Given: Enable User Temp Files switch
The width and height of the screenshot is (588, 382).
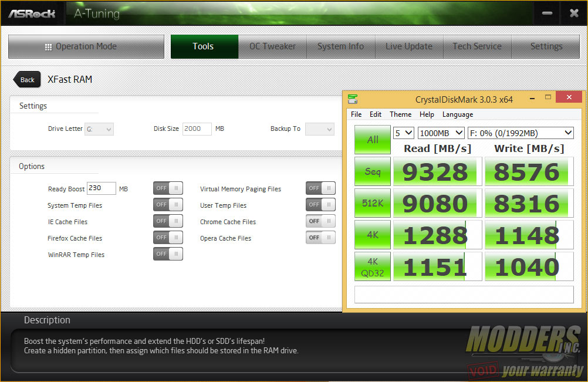Looking at the screenshot, I should 320,205.
